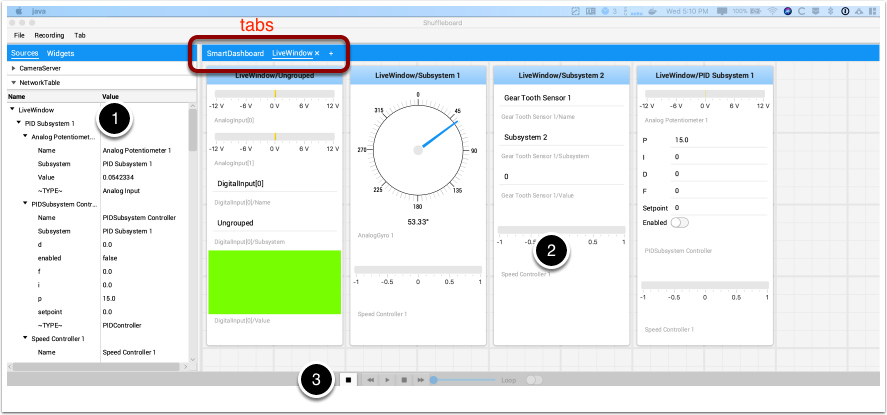
Task: Click the stop button in playback controls
Action: pyautogui.click(x=403, y=380)
